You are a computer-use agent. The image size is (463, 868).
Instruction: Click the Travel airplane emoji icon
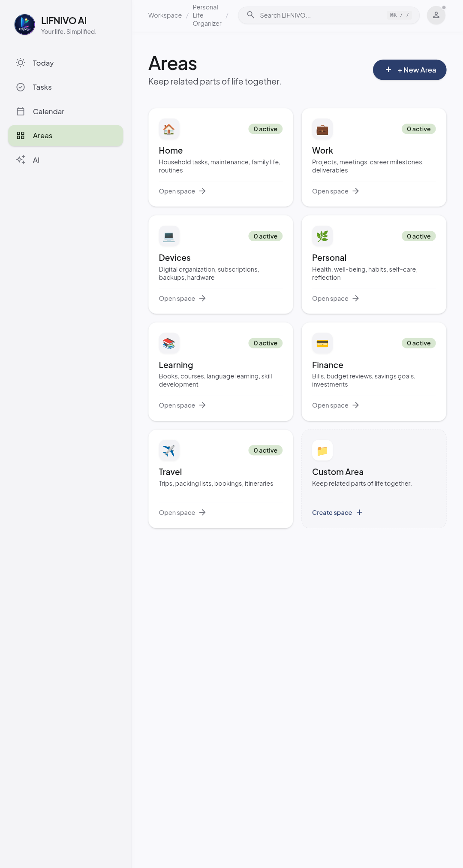pos(169,451)
